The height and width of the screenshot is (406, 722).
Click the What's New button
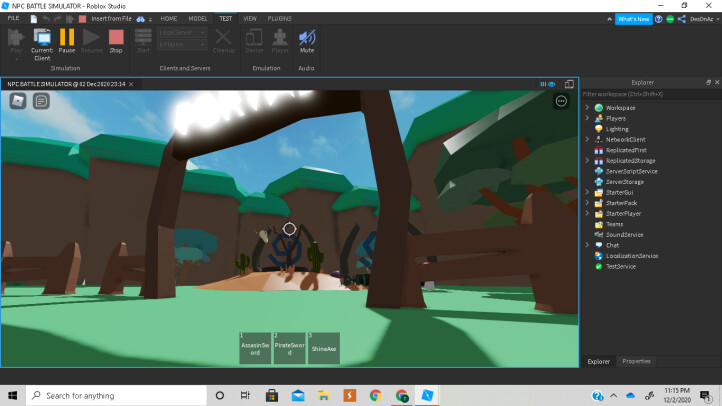634,19
